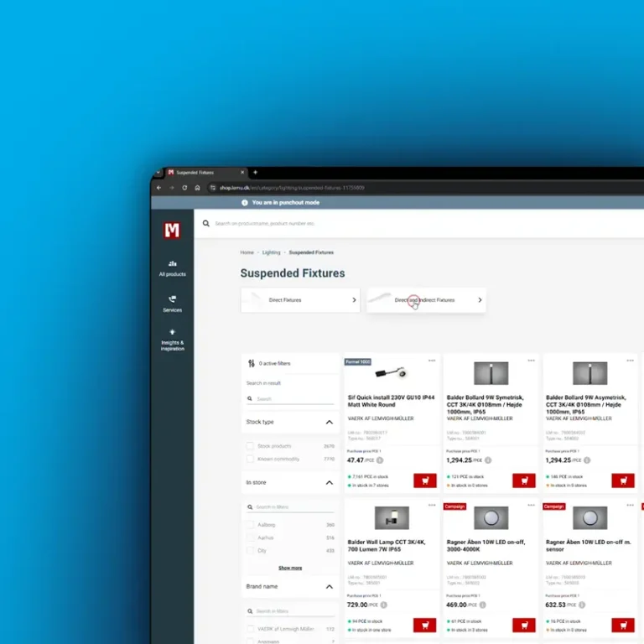Open Sif Quick install 230V GU10 product title
The height and width of the screenshot is (644, 644).
(391, 402)
